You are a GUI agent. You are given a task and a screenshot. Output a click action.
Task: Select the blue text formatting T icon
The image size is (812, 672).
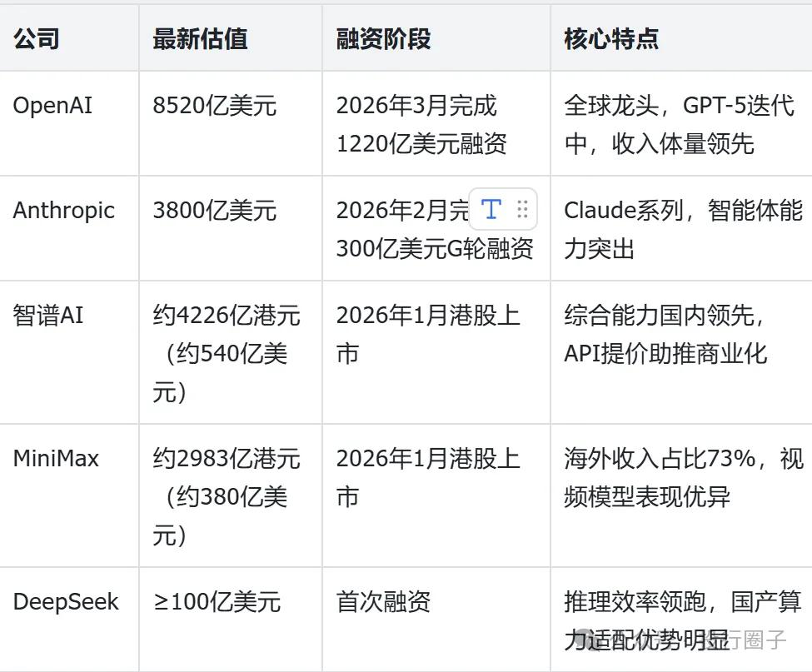point(491,210)
